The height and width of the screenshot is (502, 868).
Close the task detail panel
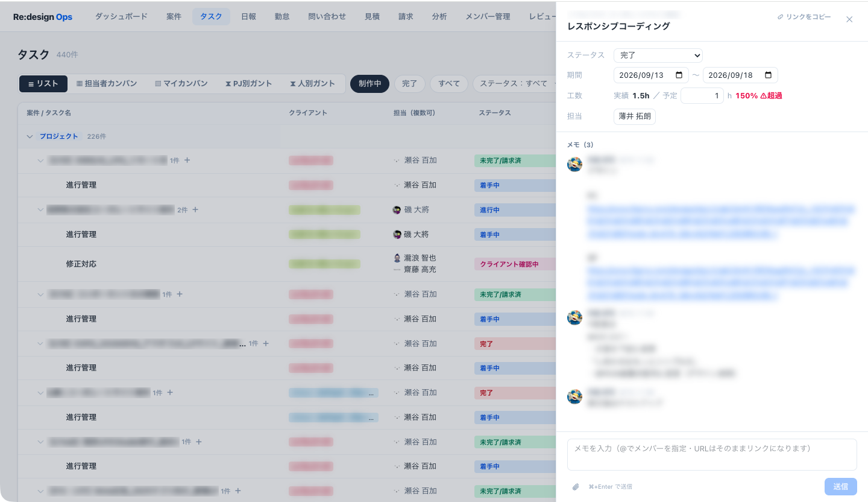pos(849,19)
